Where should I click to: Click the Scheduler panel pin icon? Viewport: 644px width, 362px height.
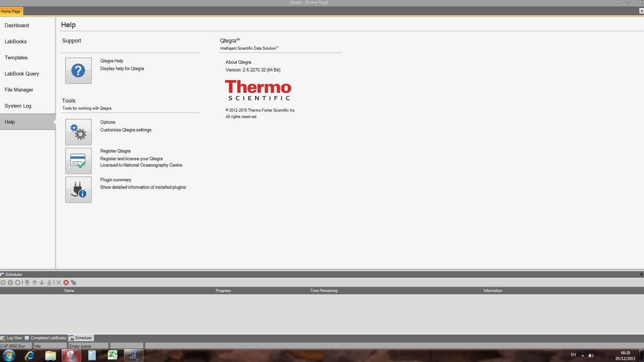pos(641,274)
